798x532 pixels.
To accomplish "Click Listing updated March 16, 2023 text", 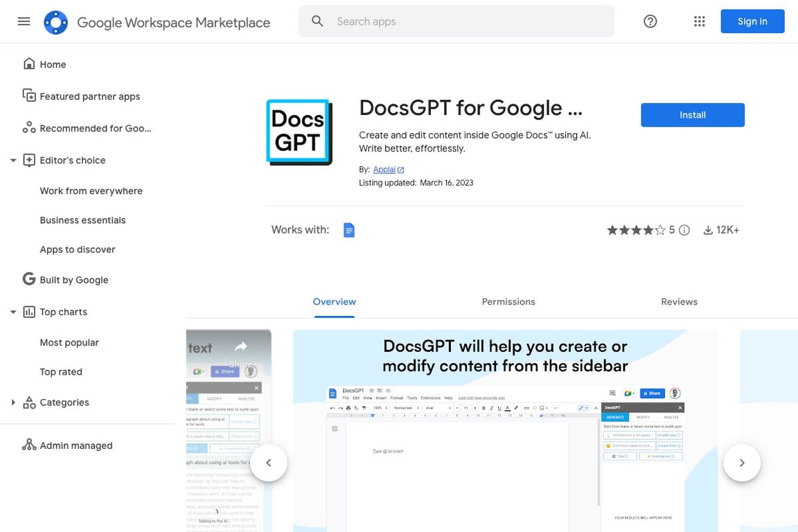I will pos(416,183).
